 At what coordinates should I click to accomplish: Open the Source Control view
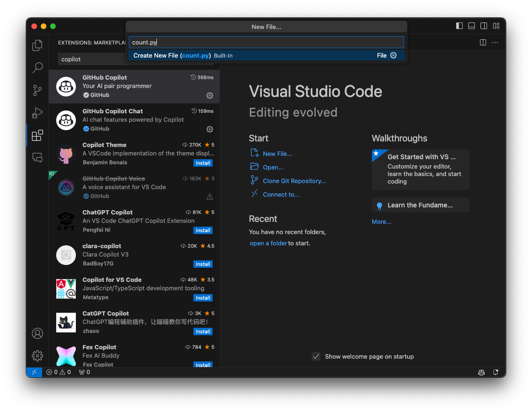click(x=37, y=90)
